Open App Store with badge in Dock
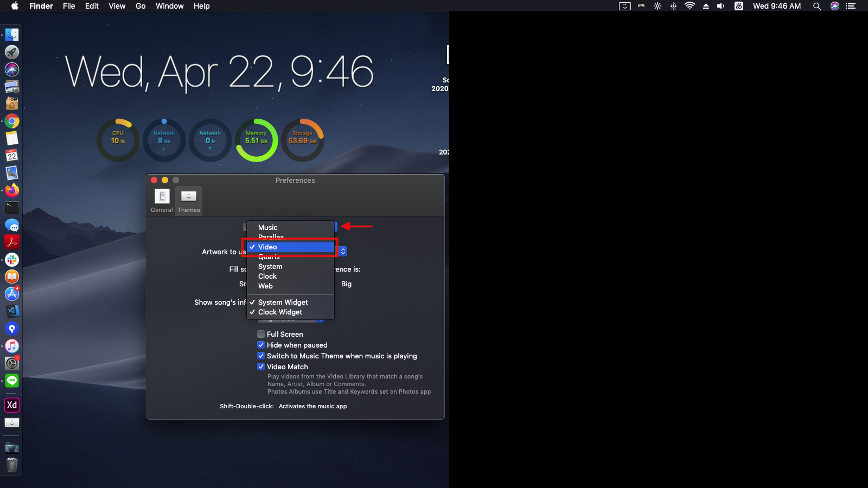Viewport: 868px width, 488px height. point(12,294)
